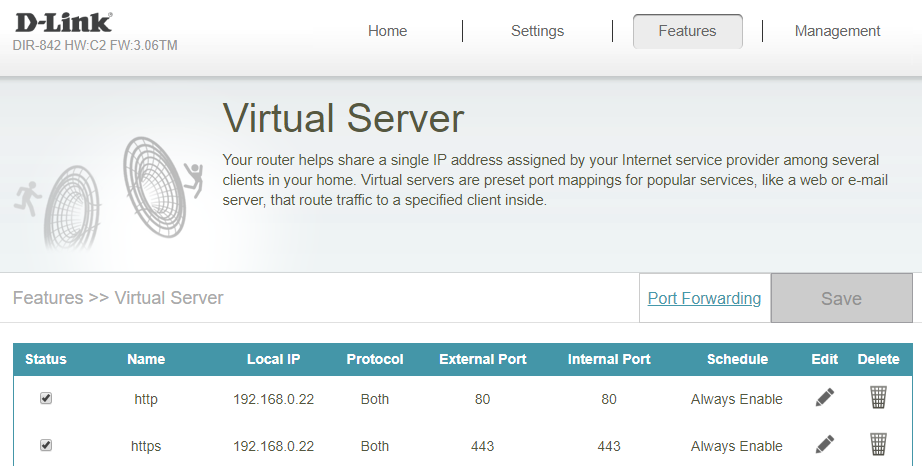Open the Home menu
This screenshot has height=466, width=922.
point(387,31)
